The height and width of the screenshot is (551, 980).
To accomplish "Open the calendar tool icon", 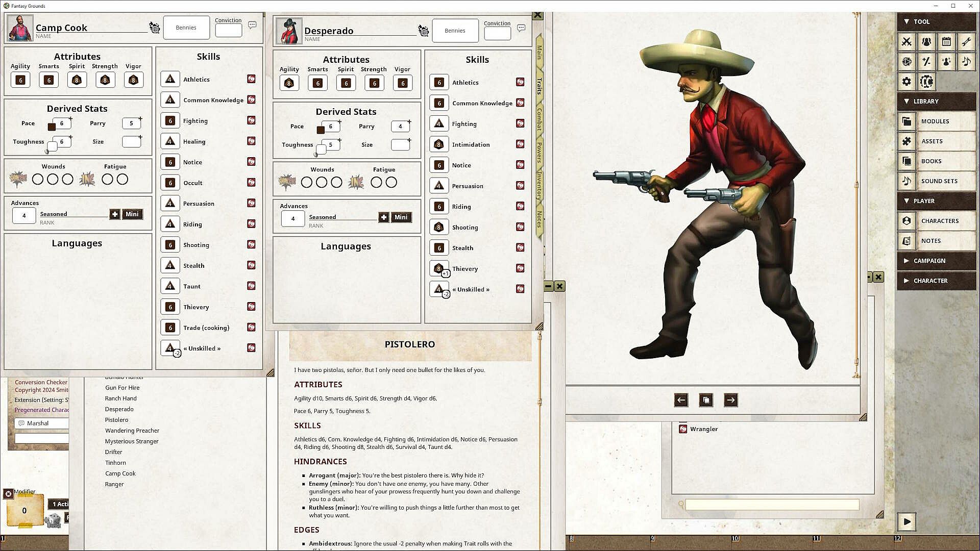I will click(946, 42).
